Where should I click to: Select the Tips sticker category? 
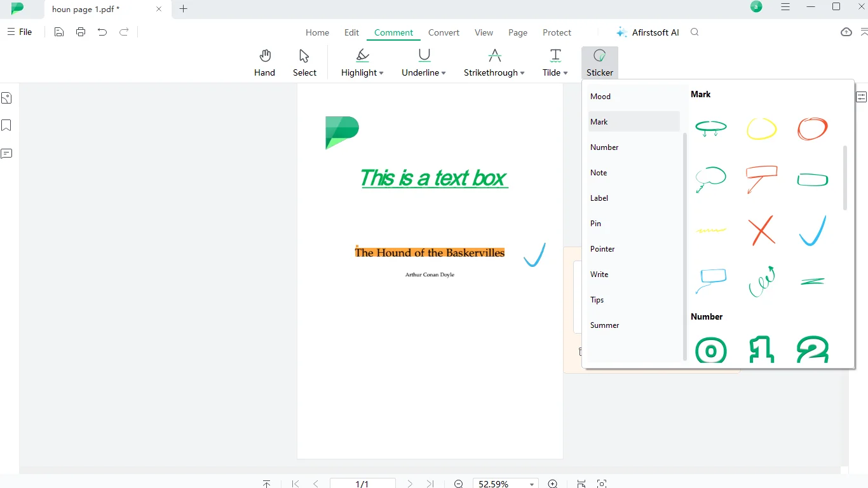click(634, 299)
